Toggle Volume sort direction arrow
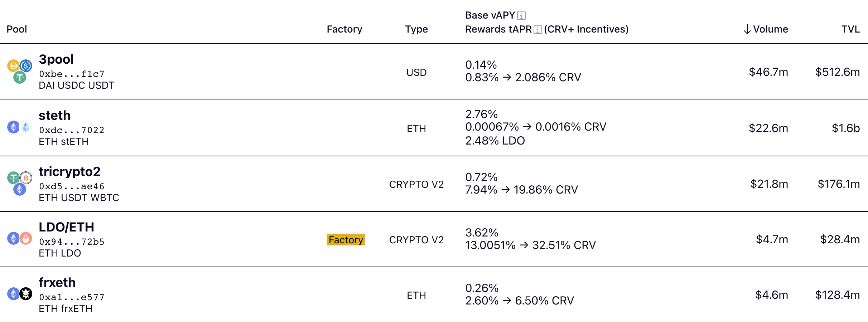 [747, 29]
